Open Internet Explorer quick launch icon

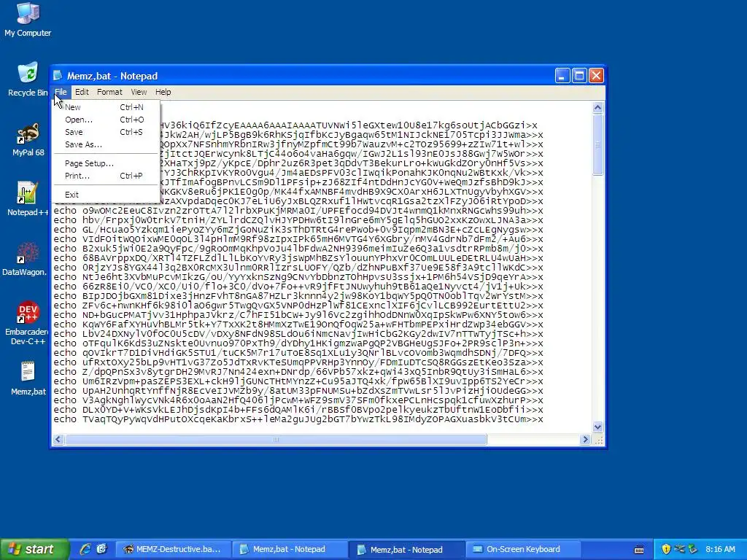85,549
